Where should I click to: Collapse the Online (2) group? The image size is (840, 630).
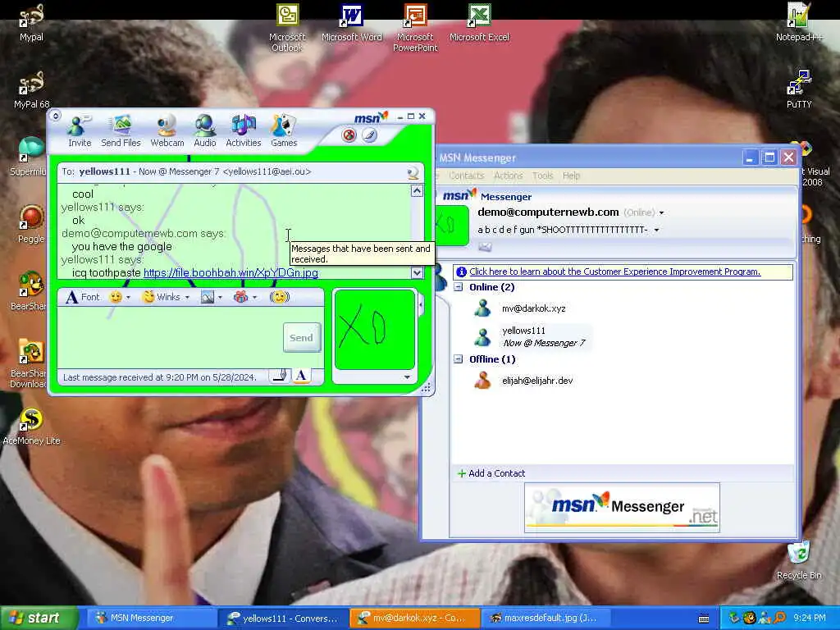pyautogui.click(x=459, y=287)
